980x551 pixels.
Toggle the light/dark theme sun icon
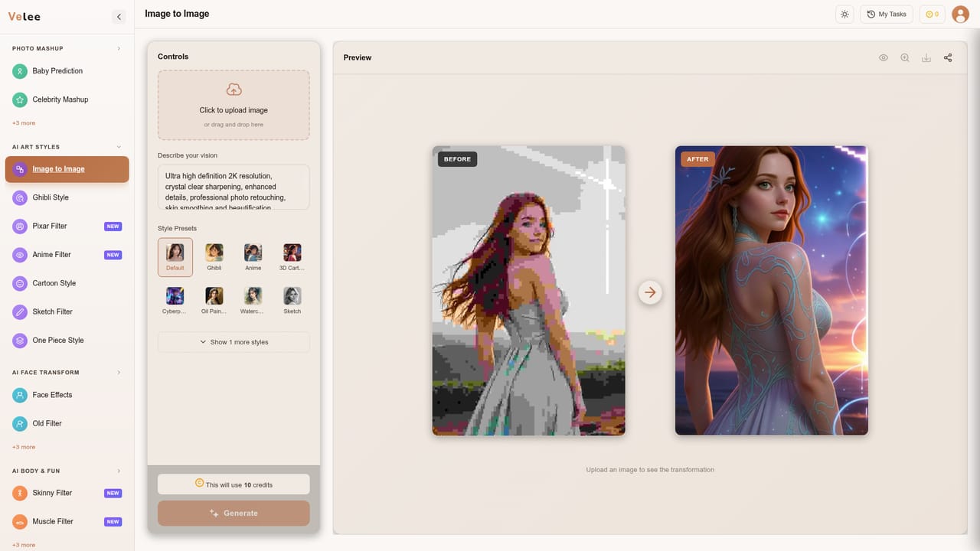844,14
